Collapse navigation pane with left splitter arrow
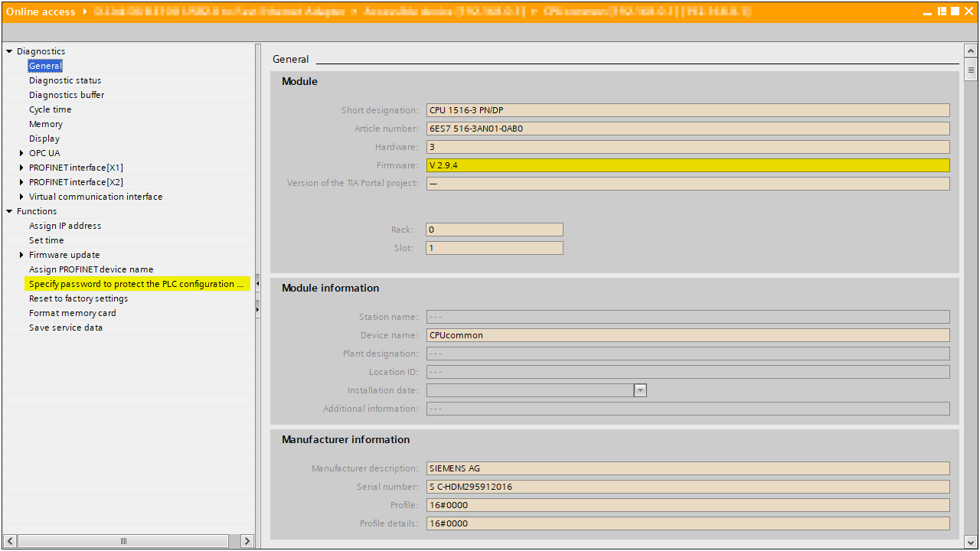This screenshot has width=980, height=551. 257,284
